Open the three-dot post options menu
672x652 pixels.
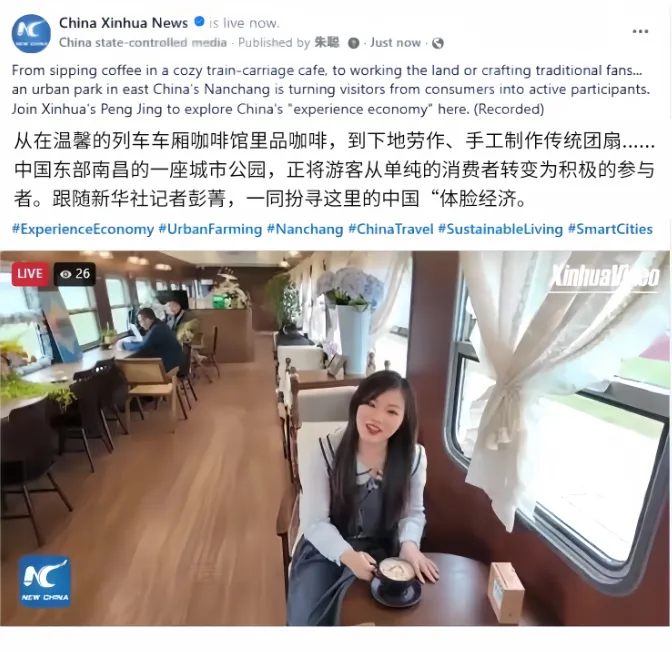(x=640, y=31)
